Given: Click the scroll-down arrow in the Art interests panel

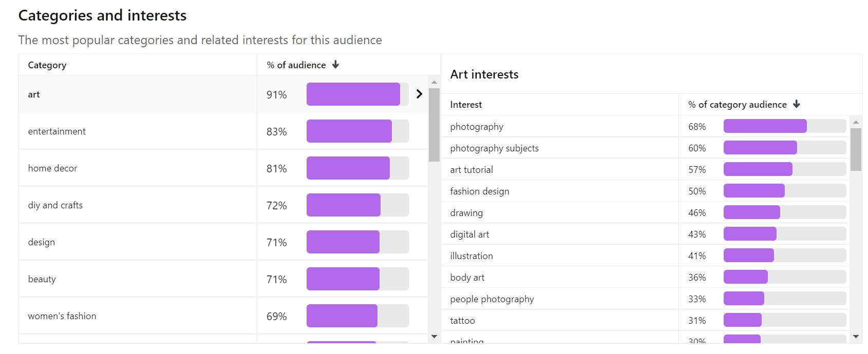Looking at the screenshot, I should pos(856,336).
